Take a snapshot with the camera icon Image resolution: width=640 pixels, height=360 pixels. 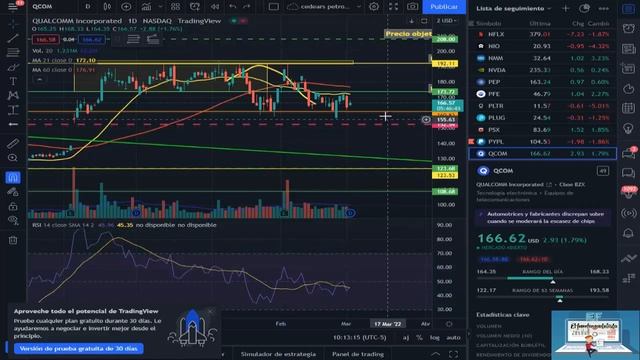(413, 7)
